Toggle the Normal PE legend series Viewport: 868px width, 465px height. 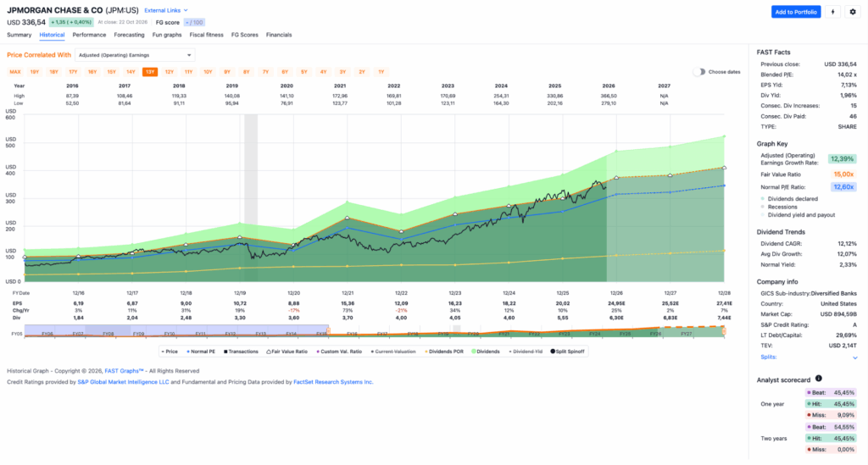(201, 352)
